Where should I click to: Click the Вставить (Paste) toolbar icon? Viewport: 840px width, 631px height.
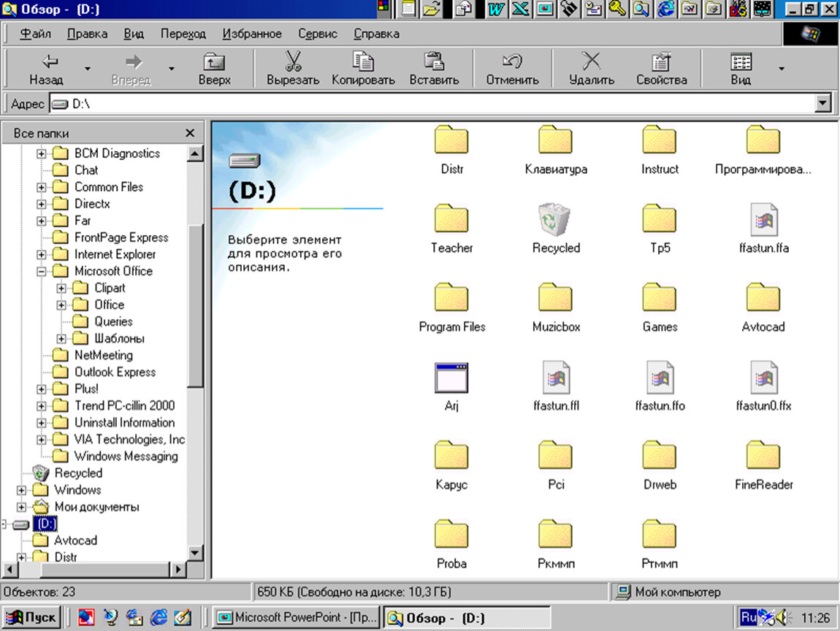pos(434,61)
